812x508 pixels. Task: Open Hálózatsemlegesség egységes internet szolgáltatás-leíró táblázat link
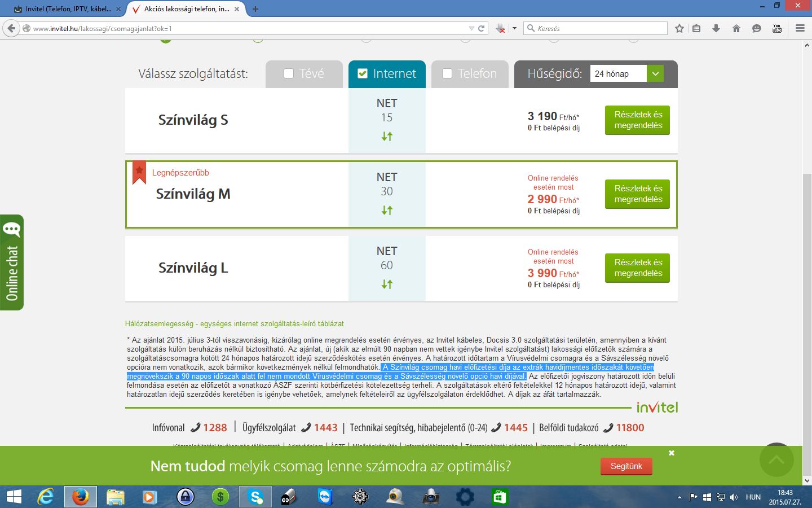234,324
